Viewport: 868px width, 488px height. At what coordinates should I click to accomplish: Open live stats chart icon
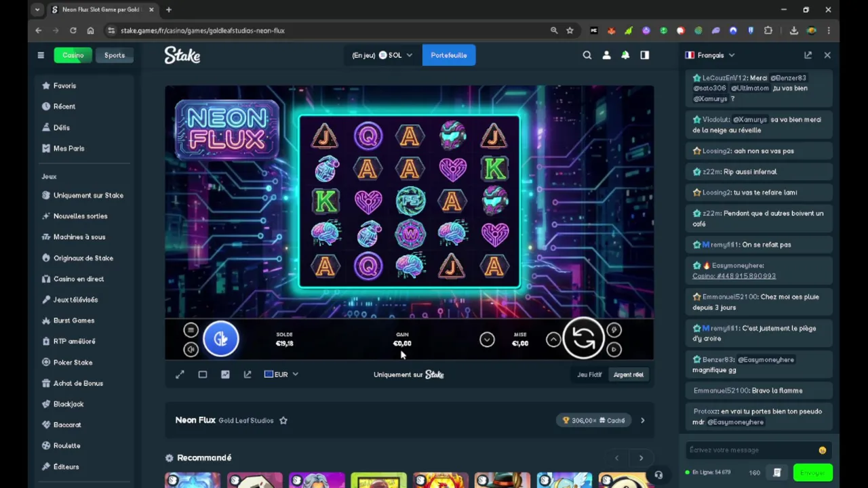pyautogui.click(x=225, y=374)
